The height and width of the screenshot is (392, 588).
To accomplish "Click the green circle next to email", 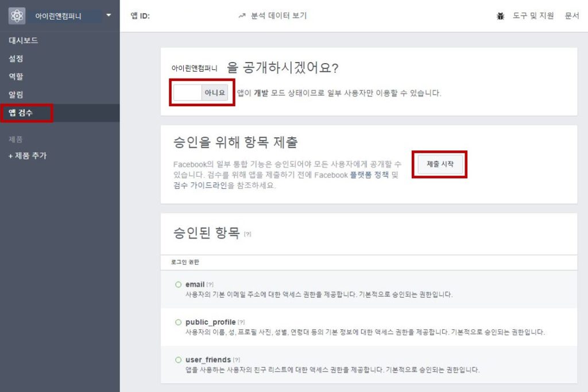I will [179, 285].
